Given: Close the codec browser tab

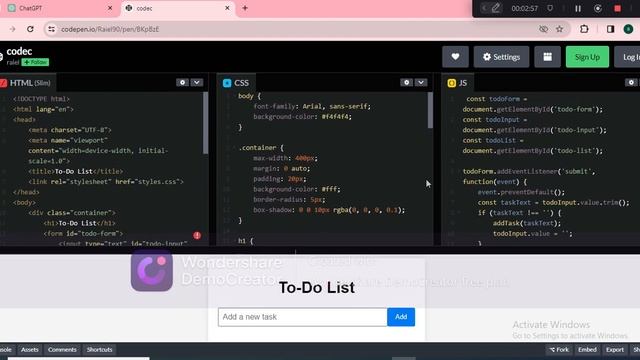Looking at the screenshot, I should [x=227, y=8].
